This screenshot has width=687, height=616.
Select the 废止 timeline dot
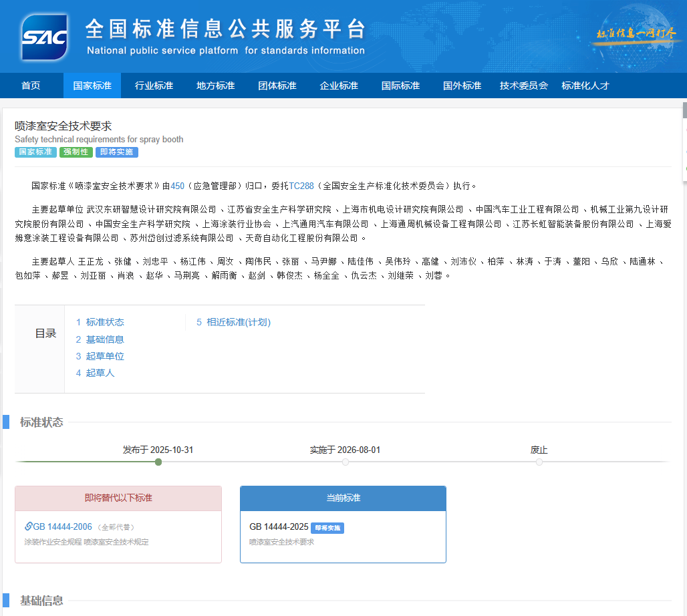pyautogui.click(x=539, y=462)
